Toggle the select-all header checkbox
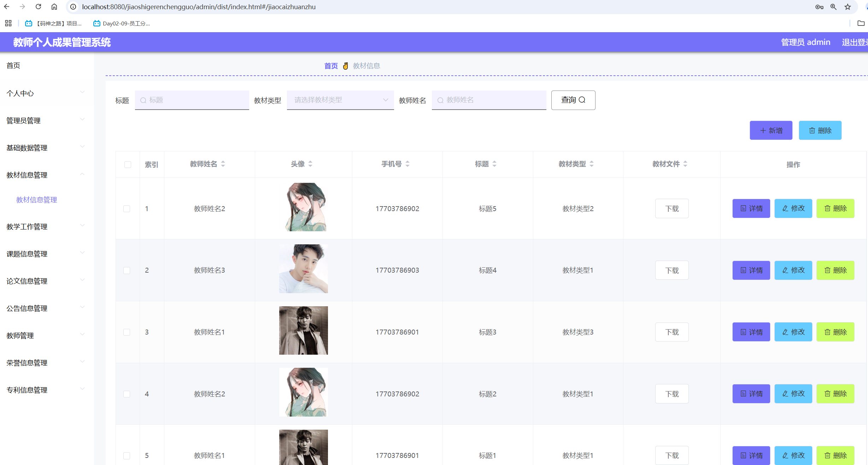The image size is (868, 465). (x=128, y=164)
